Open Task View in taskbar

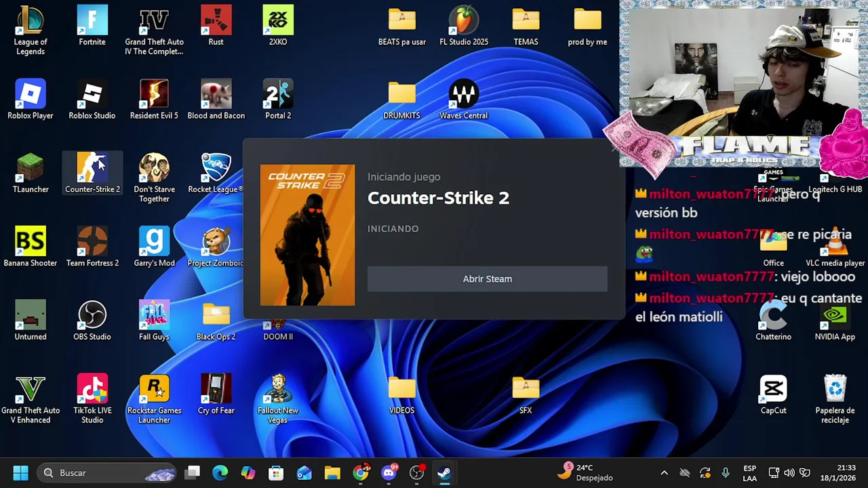193,472
